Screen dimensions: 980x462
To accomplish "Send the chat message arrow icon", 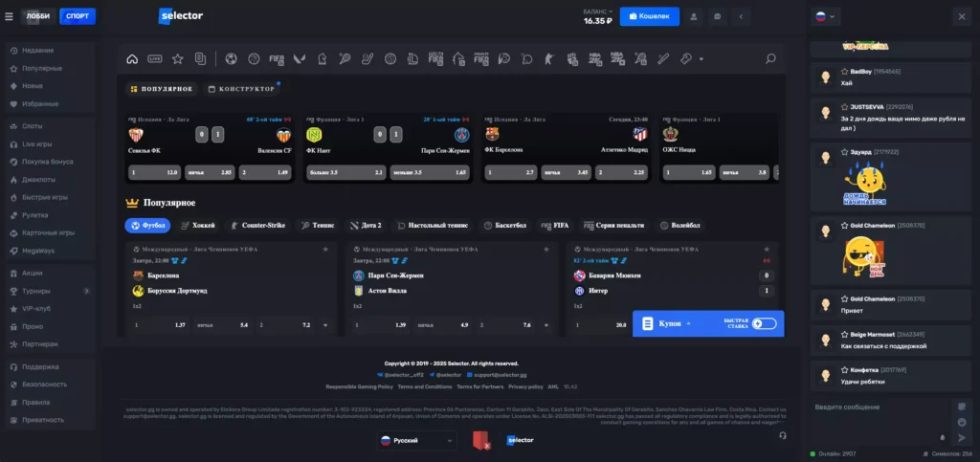I will [x=961, y=437].
